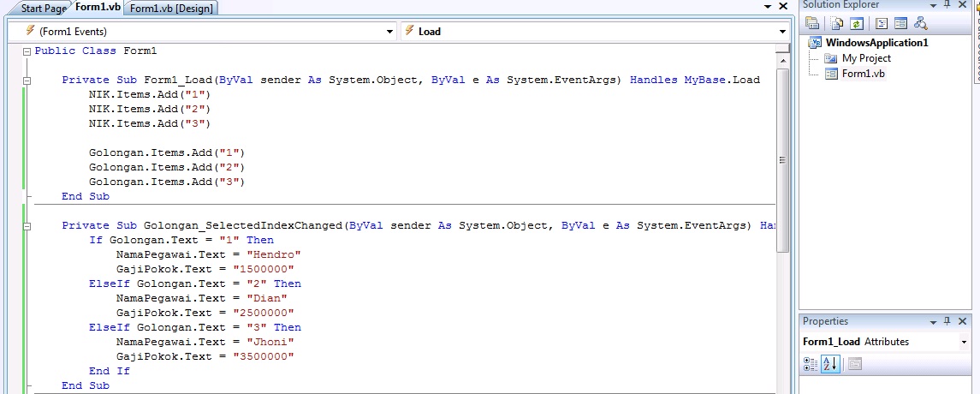The width and height of the screenshot is (980, 394).
Task: Select My Project in Solution Explorer
Action: tap(866, 58)
